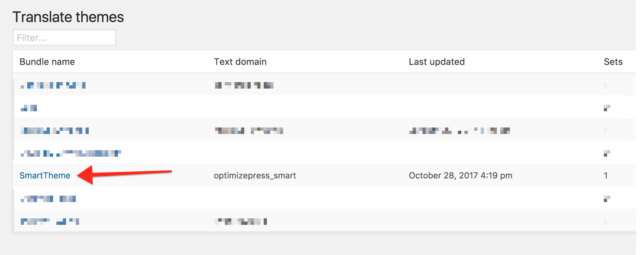Image resolution: width=644 pixels, height=255 pixels.
Task: Sort the table by Text domain
Action: pyautogui.click(x=240, y=62)
